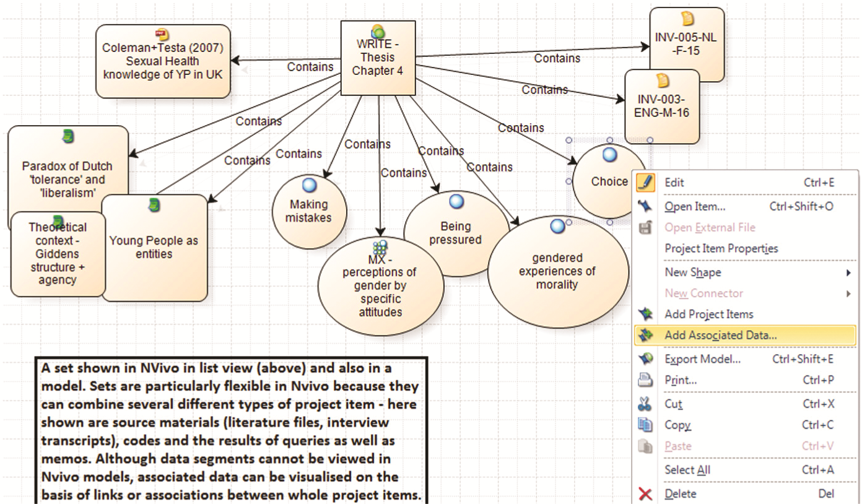Screen dimensions: 862x504
Task: Select Project Item Properties menu entry
Action: [746, 248]
